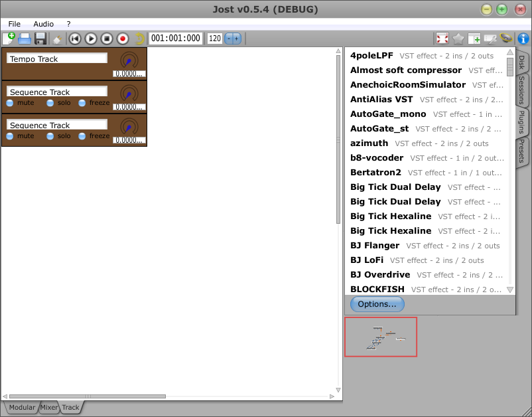This screenshot has width=532, height=417.
Task: Click the gray star favorites icon
Action: (458, 39)
